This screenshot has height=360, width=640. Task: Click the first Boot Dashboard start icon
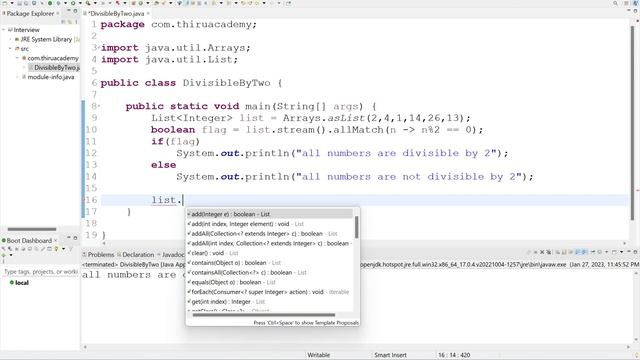(3, 249)
